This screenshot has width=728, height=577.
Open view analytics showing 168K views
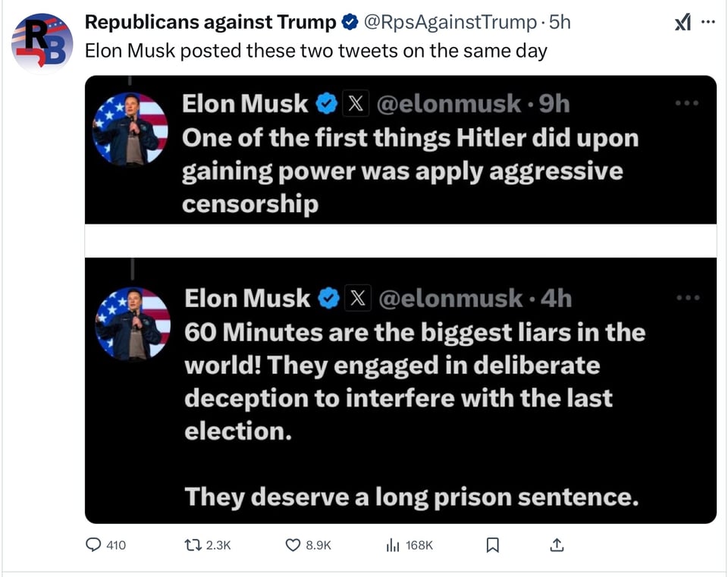tap(393, 544)
